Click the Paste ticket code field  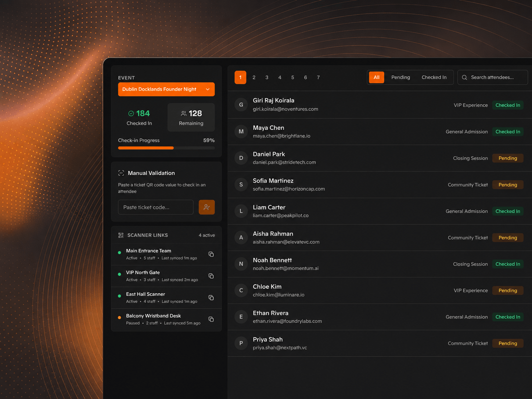click(x=156, y=207)
